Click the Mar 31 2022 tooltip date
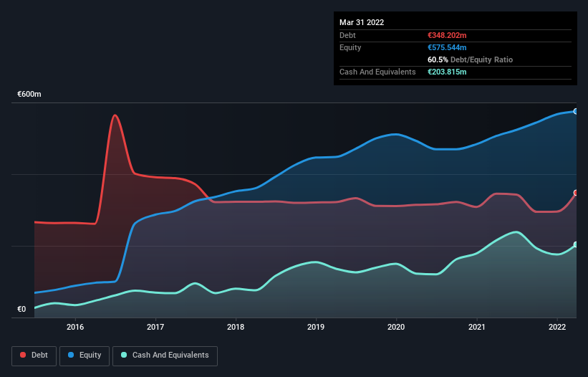This screenshot has width=588, height=377. tap(362, 22)
